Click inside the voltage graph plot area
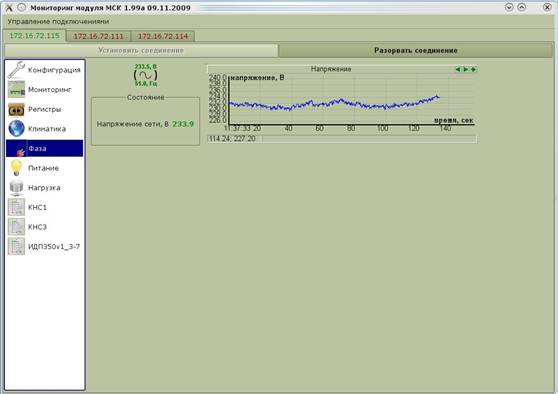Screen dimensions: 558x394 (351, 100)
